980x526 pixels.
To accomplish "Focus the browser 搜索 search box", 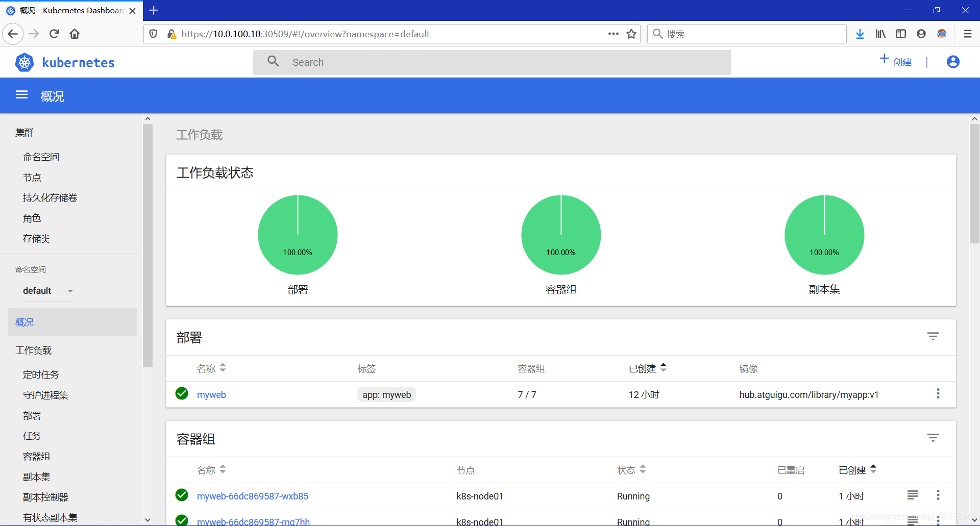I will (x=747, y=34).
